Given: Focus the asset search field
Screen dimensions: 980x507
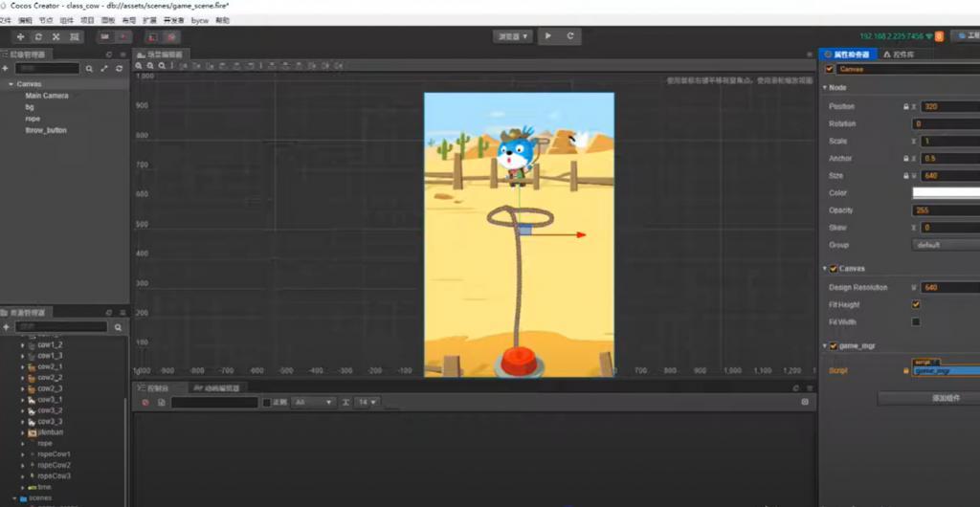Looking at the screenshot, I should (61, 326).
